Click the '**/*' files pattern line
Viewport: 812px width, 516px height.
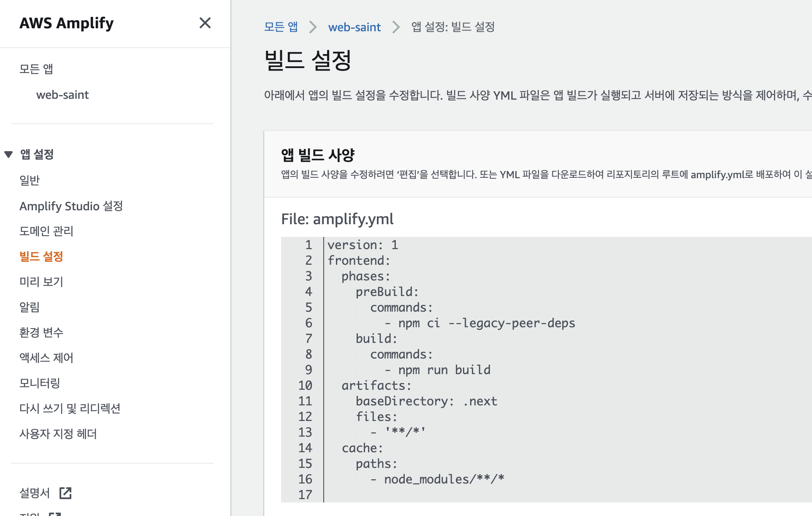pos(398,432)
